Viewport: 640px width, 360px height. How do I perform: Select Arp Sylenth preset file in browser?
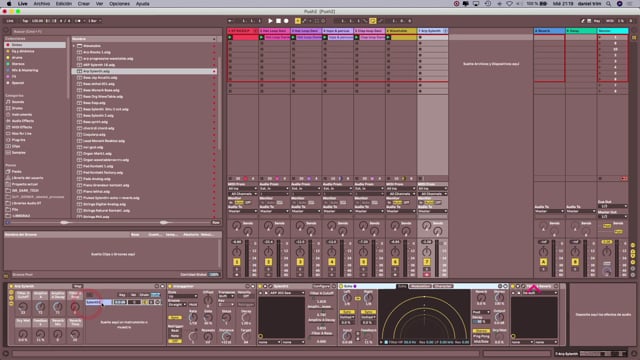point(96,71)
